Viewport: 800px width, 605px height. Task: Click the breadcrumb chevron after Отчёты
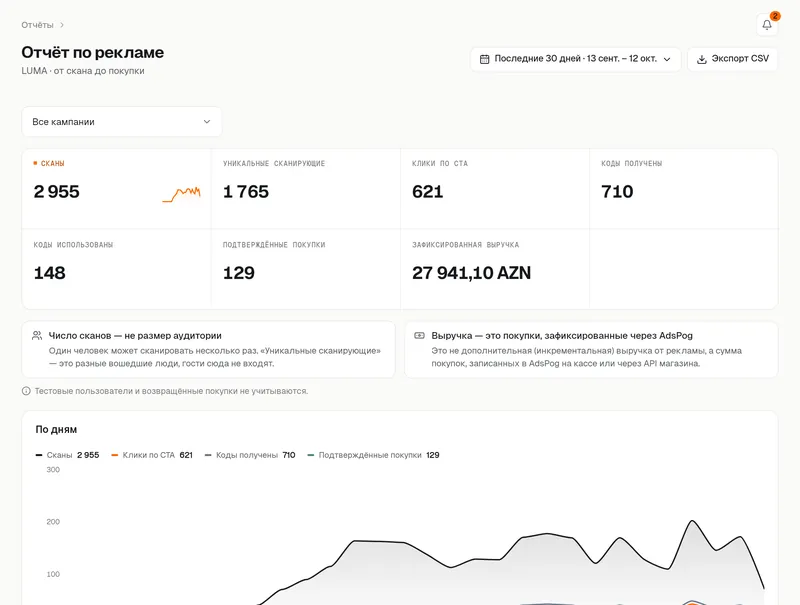[62, 25]
